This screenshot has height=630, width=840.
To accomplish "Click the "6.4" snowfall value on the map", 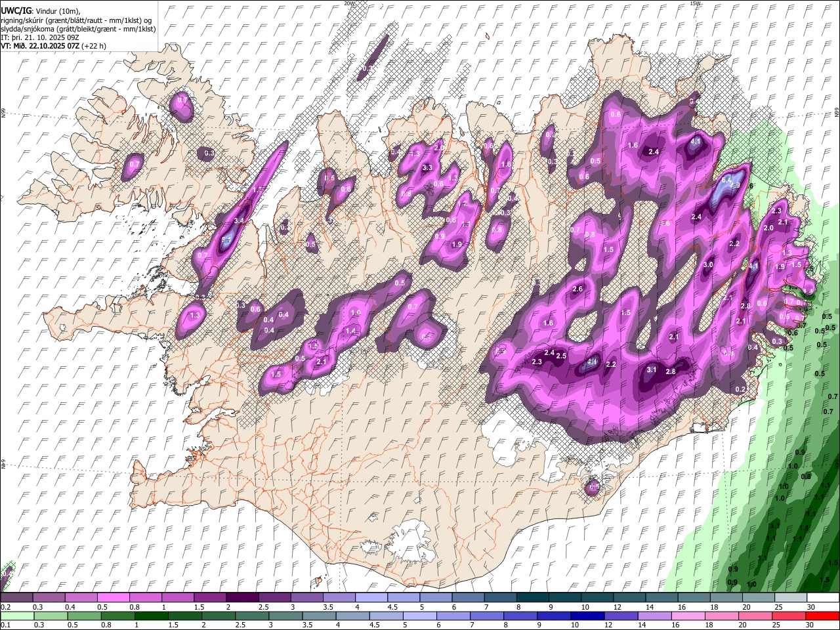I will tap(726, 179).
